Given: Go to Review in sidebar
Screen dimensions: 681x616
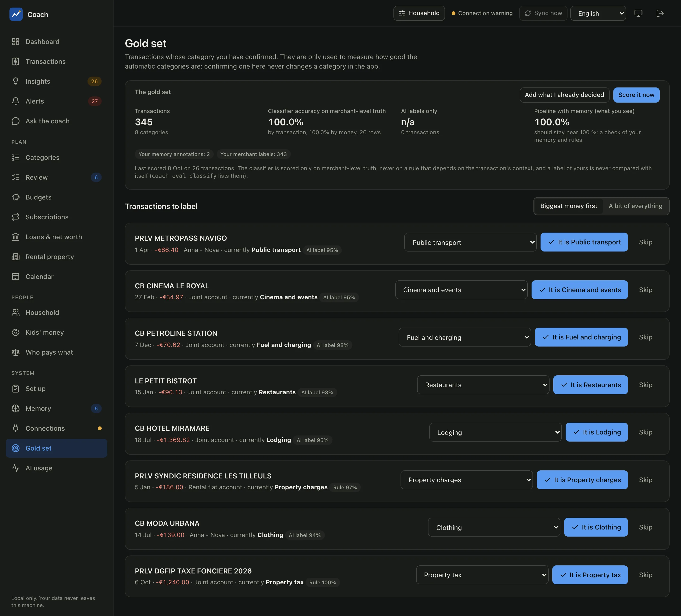Looking at the screenshot, I should click(57, 177).
